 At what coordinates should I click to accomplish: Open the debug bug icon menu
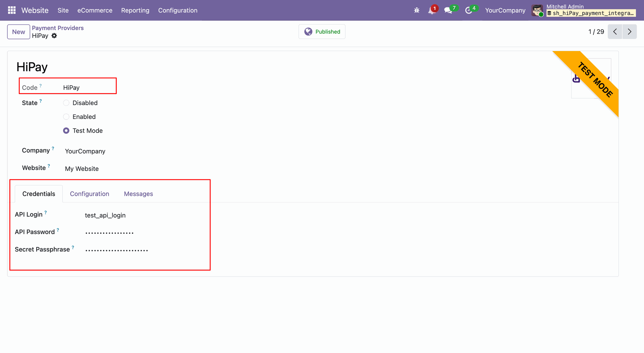point(417,10)
